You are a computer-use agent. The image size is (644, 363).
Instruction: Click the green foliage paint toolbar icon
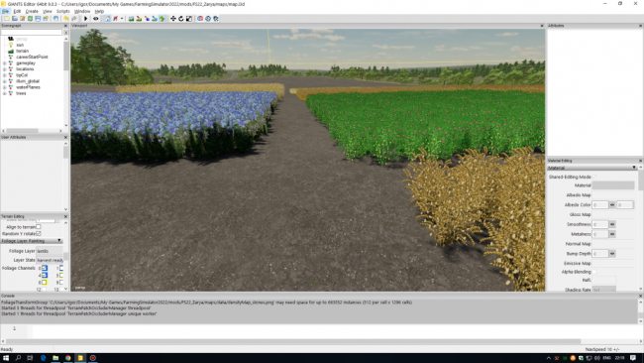point(162,19)
